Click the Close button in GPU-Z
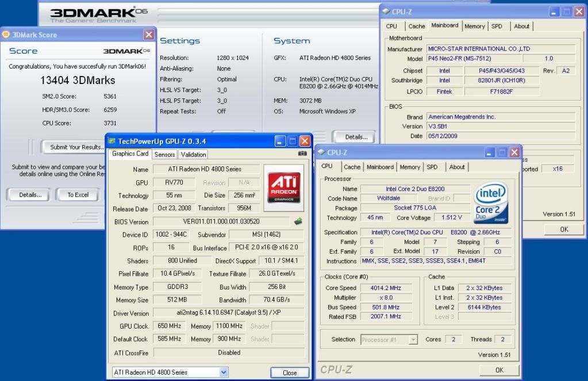The height and width of the screenshot is (381, 588). pyautogui.click(x=290, y=373)
